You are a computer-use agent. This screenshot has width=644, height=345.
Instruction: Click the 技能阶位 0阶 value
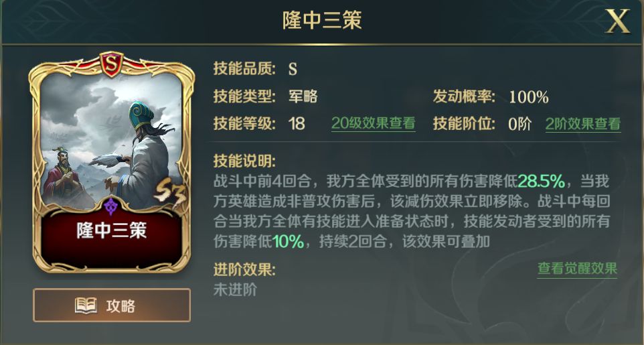pyautogui.click(x=519, y=124)
